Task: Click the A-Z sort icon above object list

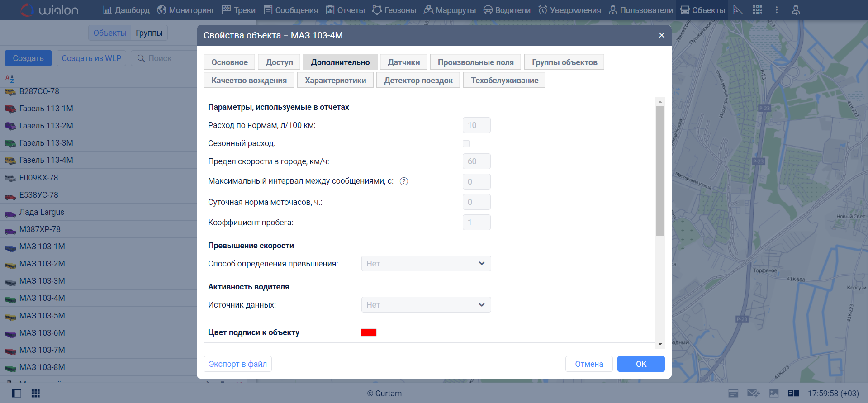Action: (x=9, y=79)
